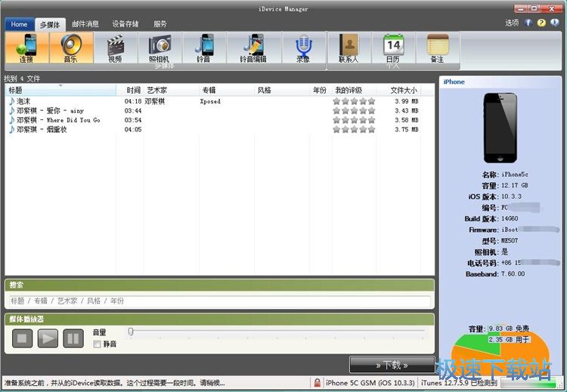Open the 备注 (Notes) icon
The height and width of the screenshot is (392, 567).
click(436, 47)
